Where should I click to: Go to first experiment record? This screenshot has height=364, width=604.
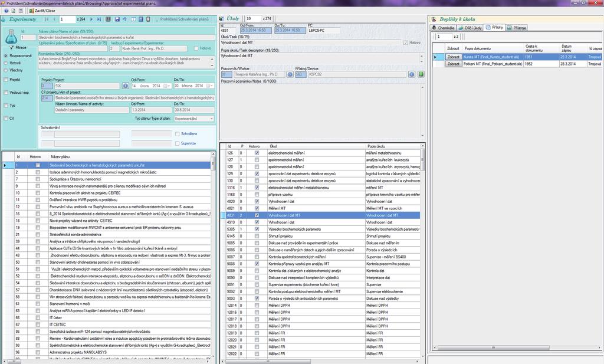tap(47, 19)
